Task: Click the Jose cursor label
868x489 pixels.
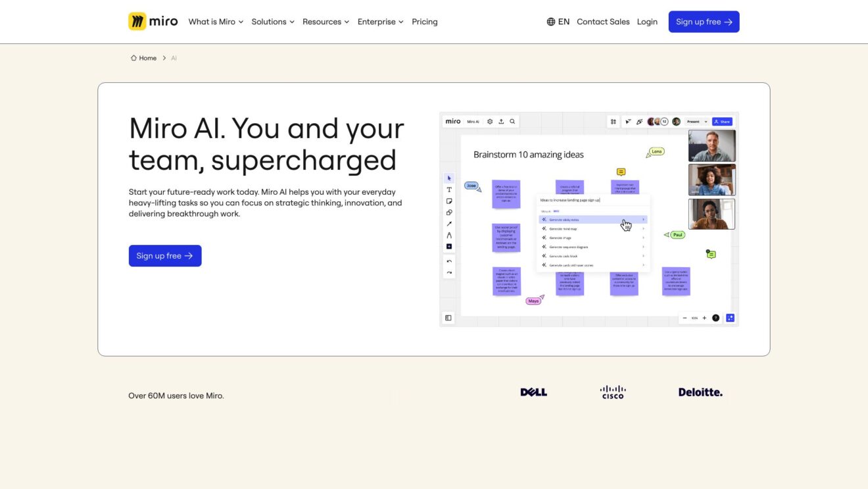Action: tap(471, 186)
